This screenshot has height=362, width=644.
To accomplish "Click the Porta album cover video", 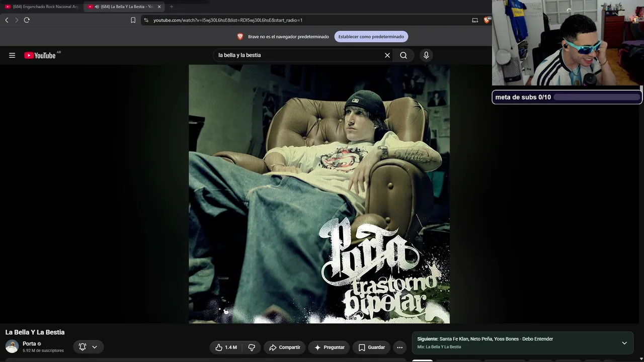I will 319,194.
